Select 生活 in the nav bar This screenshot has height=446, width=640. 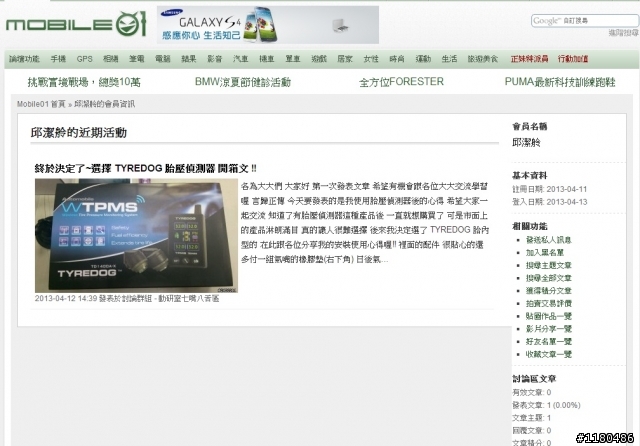[449, 59]
